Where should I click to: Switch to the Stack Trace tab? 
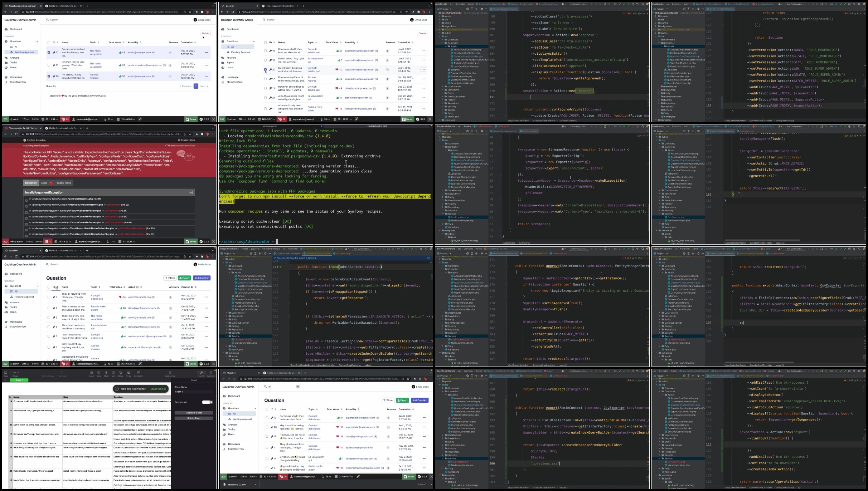point(64,183)
